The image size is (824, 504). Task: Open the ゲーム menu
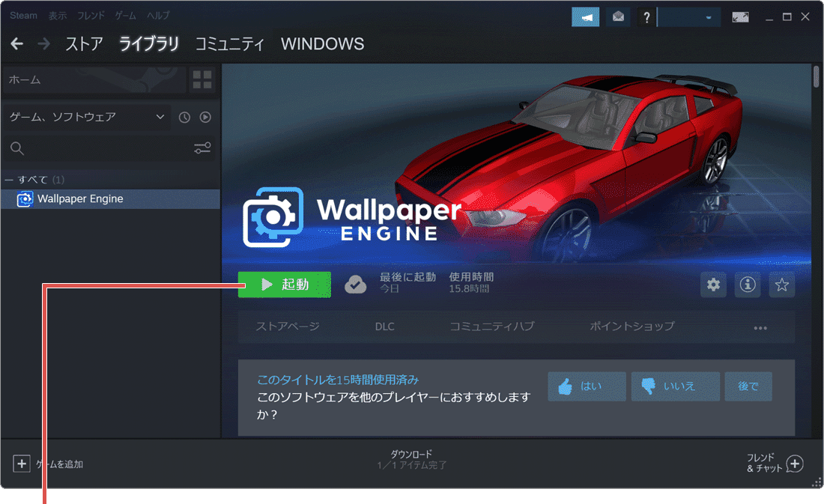[126, 16]
